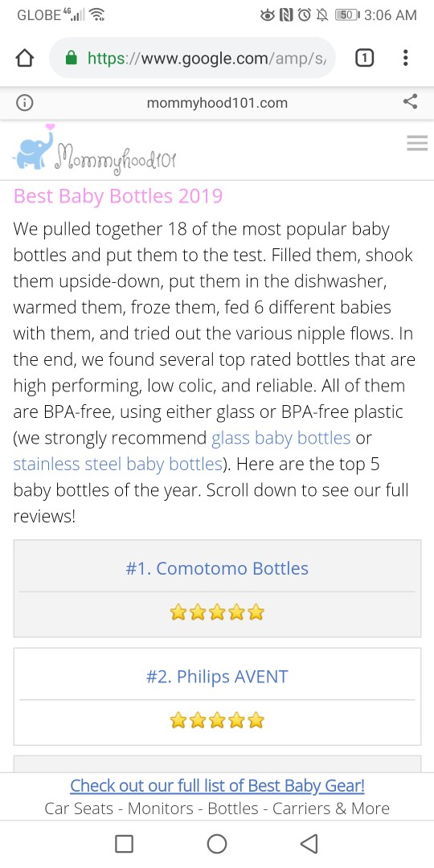
Task: Open the stainless steel baby bottles link
Action: [x=118, y=464]
